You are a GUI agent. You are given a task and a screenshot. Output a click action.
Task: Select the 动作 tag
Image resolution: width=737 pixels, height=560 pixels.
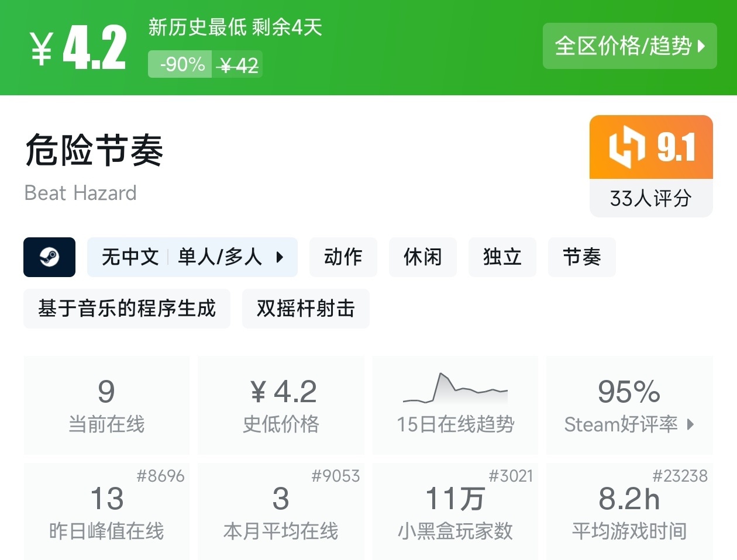click(x=343, y=257)
